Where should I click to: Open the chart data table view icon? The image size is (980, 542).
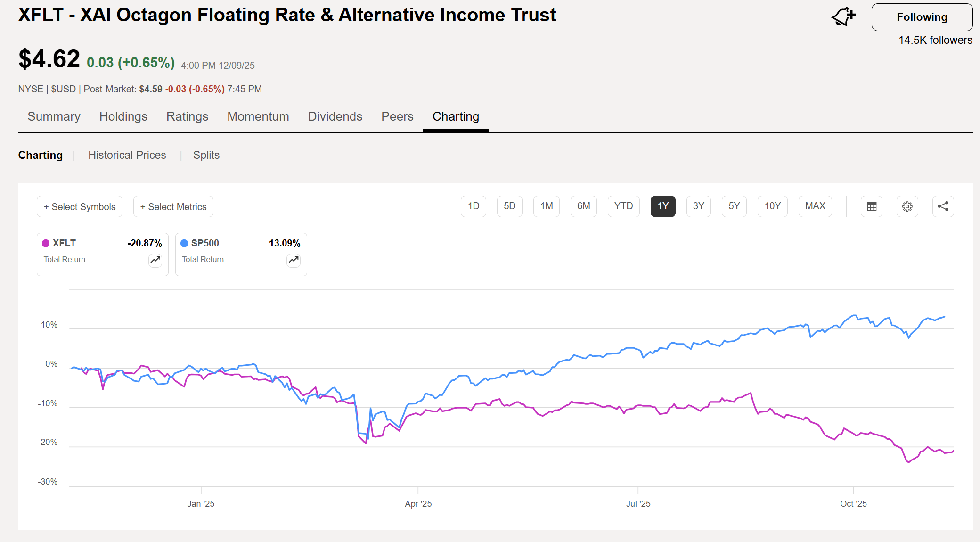[871, 206]
